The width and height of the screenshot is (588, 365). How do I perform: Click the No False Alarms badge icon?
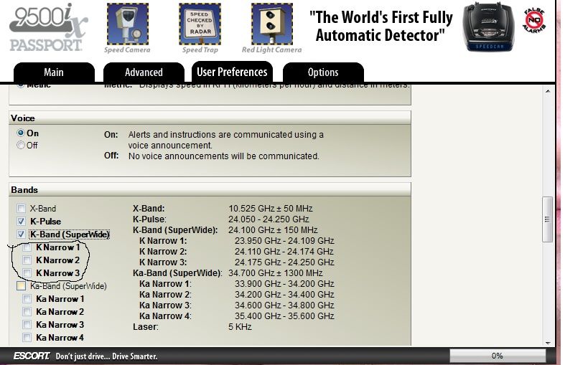point(533,20)
